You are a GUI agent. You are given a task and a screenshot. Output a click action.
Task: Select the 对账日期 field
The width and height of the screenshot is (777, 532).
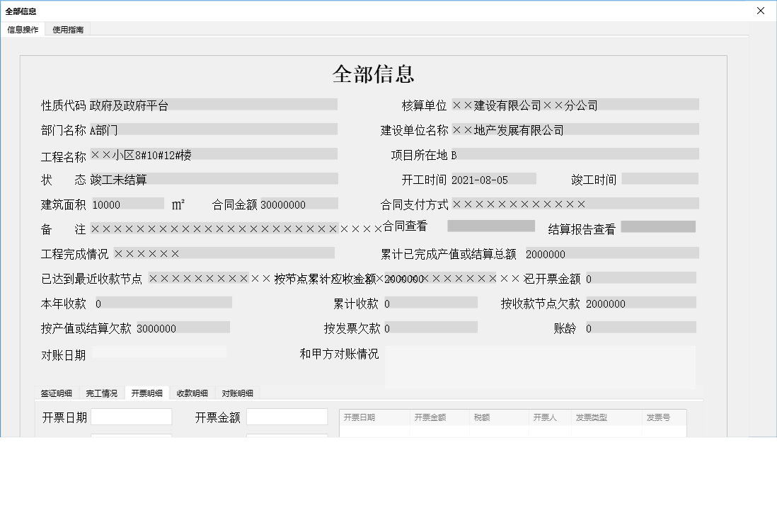coord(159,352)
